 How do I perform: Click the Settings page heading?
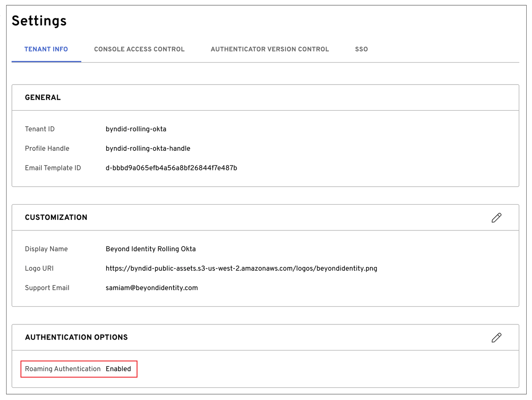click(x=39, y=21)
